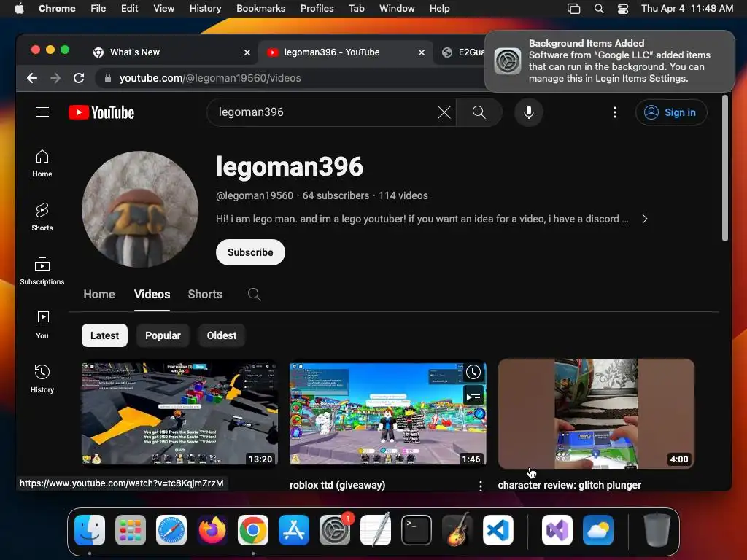The image size is (747, 560).
Task: Close the legoman396 YouTube tab
Action: coord(421,52)
